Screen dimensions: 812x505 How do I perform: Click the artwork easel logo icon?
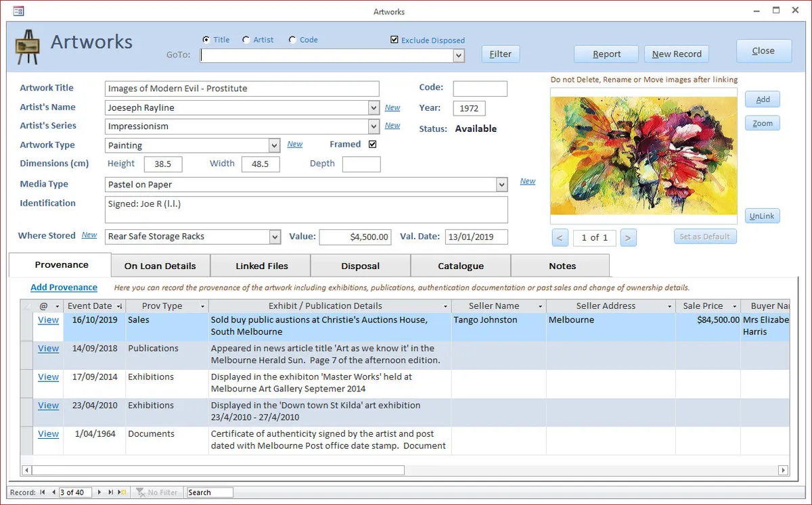(x=28, y=46)
